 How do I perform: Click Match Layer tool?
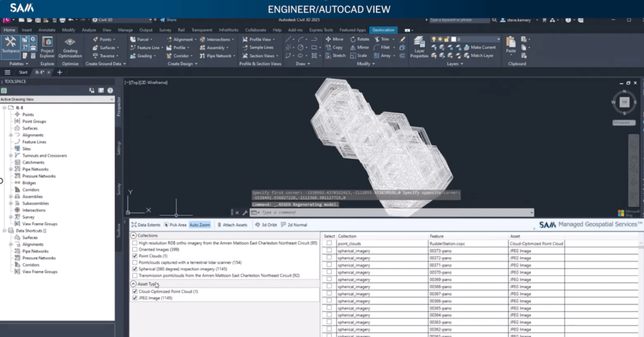[479, 56]
